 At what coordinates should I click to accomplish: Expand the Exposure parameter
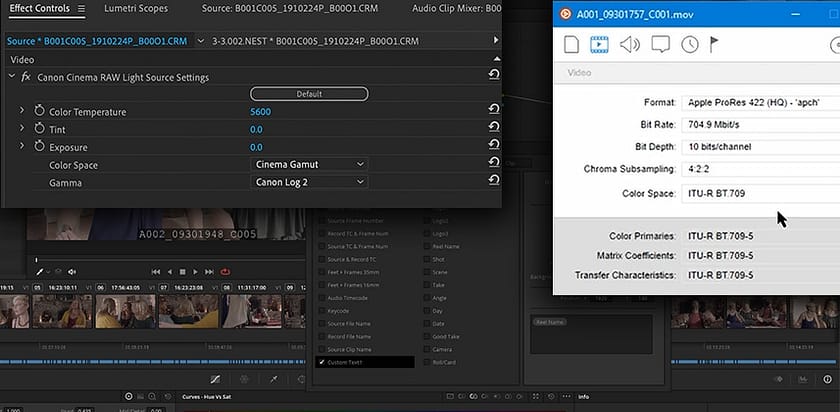click(22, 146)
